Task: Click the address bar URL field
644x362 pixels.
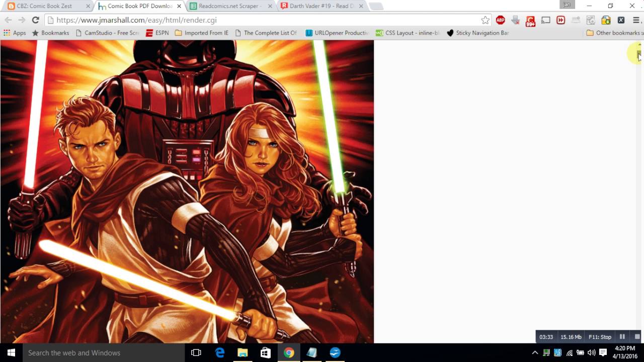Action: pyautogui.click(x=267, y=20)
